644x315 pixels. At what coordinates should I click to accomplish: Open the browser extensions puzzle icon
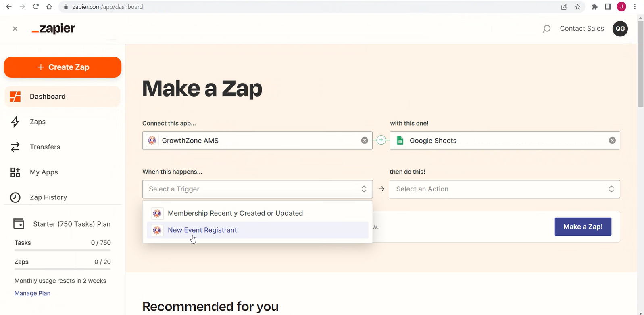594,7
